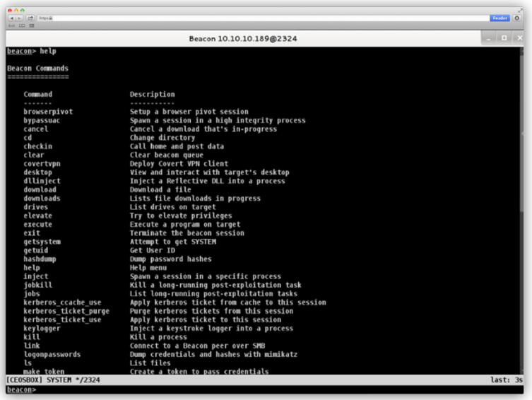Click the 'last: 3s' status indicator

507,380
